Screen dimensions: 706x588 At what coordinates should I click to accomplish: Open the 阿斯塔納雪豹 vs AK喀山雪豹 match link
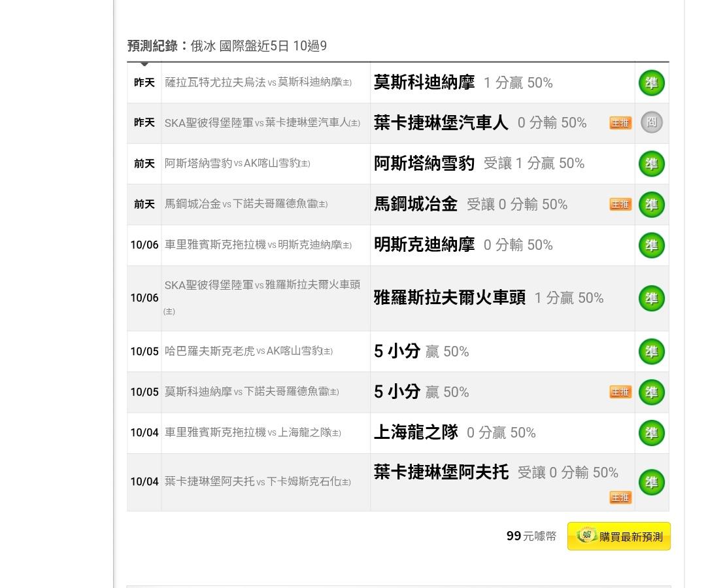coord(237,164)
